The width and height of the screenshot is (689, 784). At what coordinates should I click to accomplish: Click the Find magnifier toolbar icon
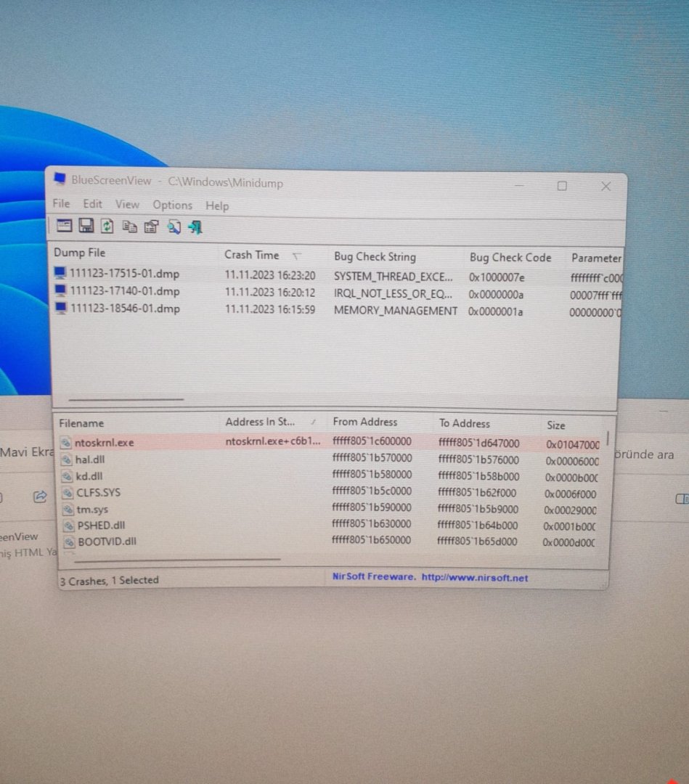(174, 227)
